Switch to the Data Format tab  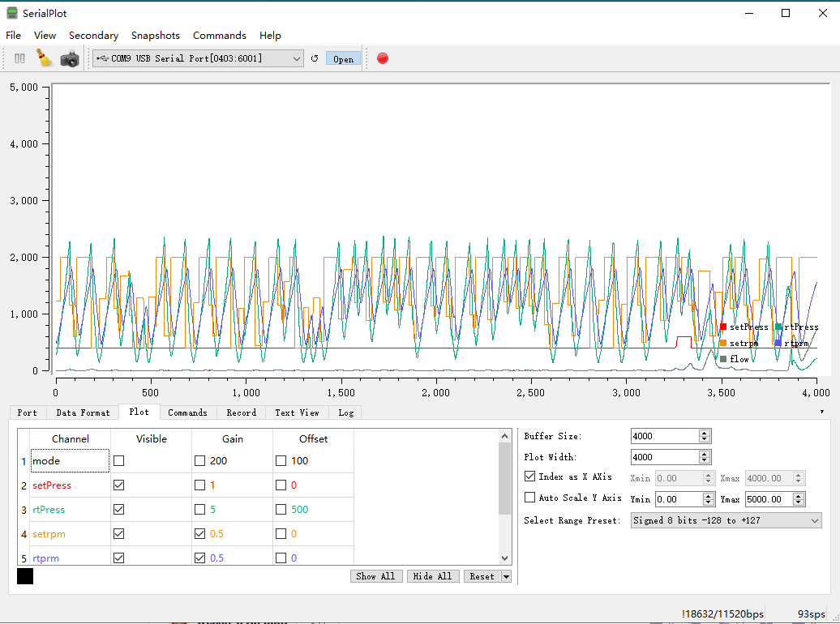[x=83, y=412]
